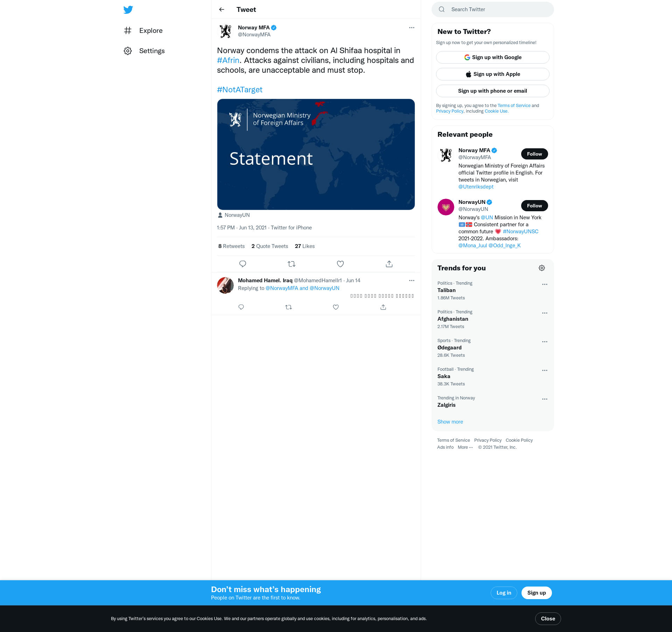Go back using the arrow icon
The image size is (672, 632).
(222, 9)
